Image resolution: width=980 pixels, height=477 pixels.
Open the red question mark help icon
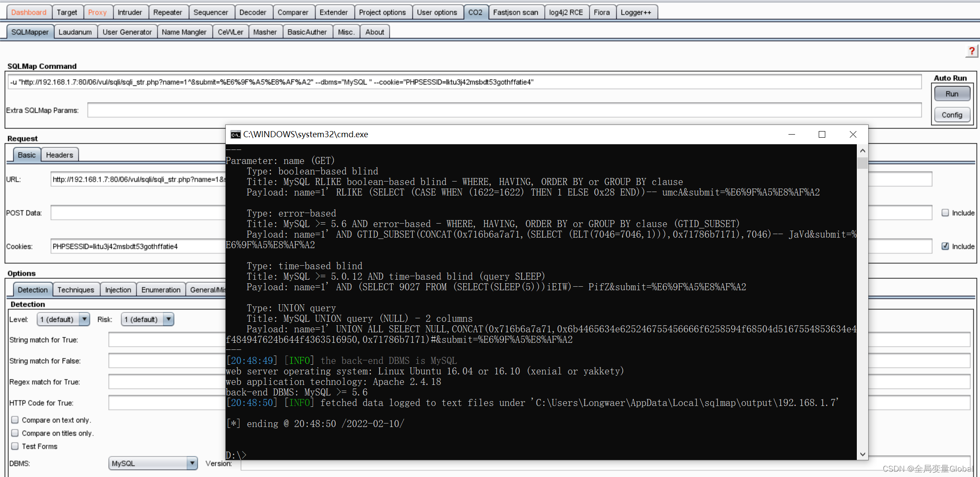971,51
